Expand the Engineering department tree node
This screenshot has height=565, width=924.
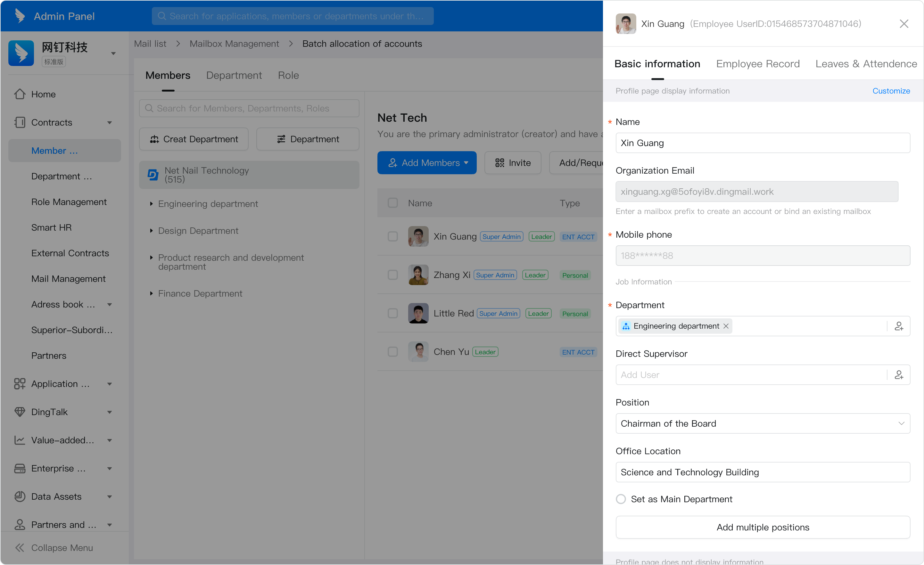[152, 204]
